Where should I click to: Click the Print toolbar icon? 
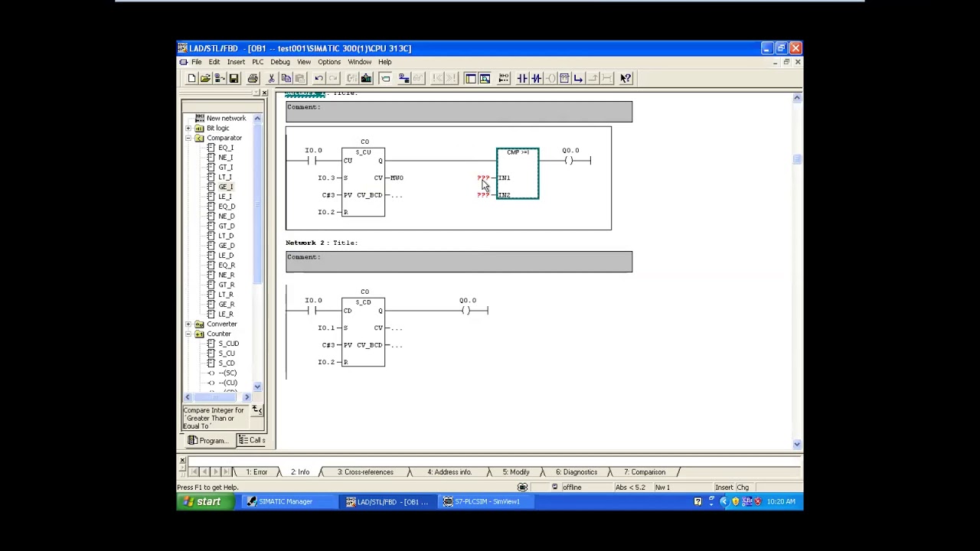[253, 78]
